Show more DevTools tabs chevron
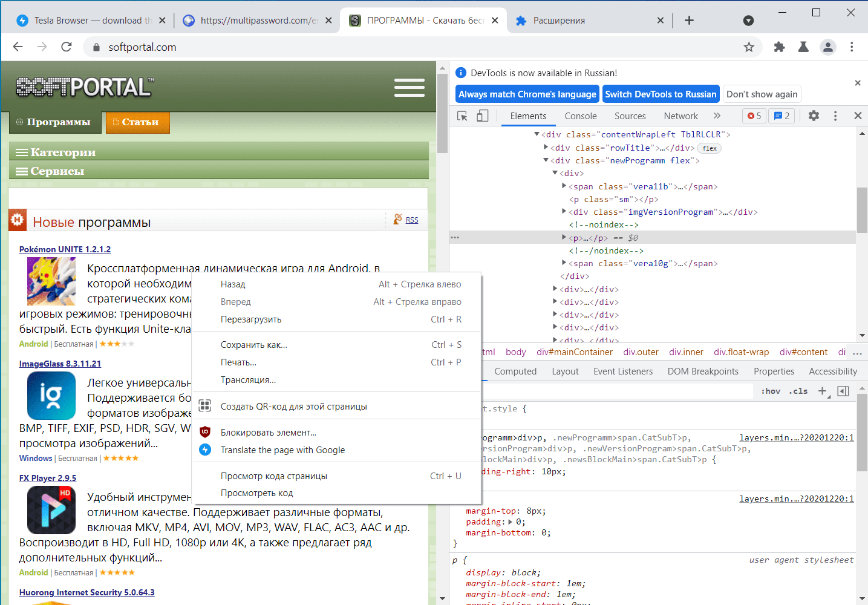 pos(717,116)
